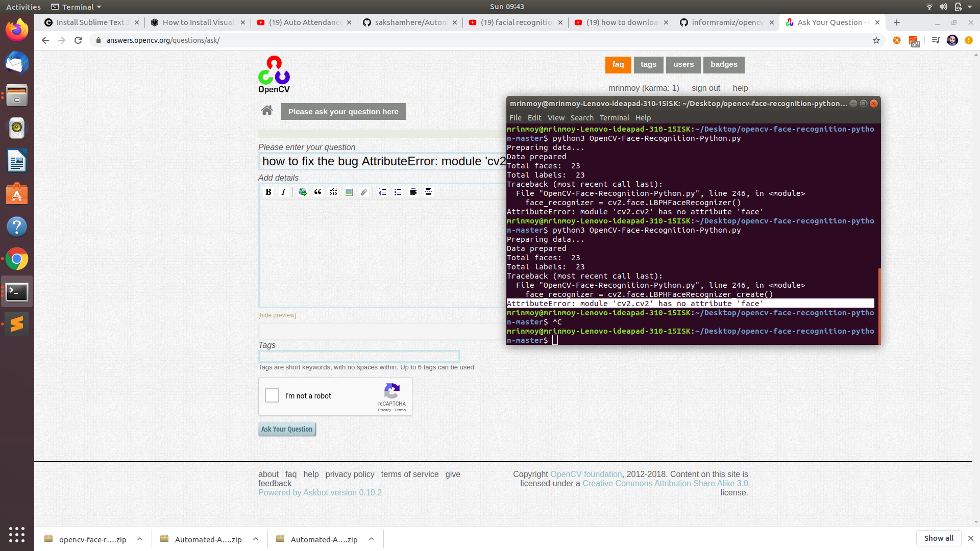980x551 pixels.
Task: Open the Creative Commons Attribution license link
Action: pyautogui.click(x=665, y=483)
